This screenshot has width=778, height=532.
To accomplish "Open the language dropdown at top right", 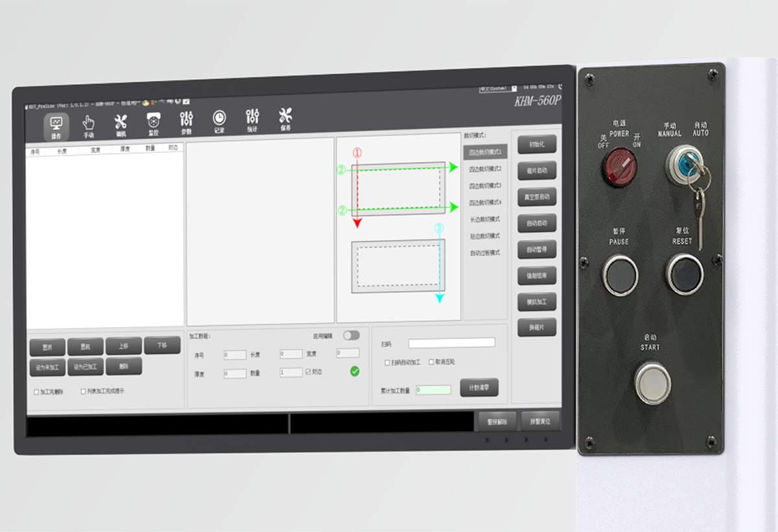I will 514,88.
